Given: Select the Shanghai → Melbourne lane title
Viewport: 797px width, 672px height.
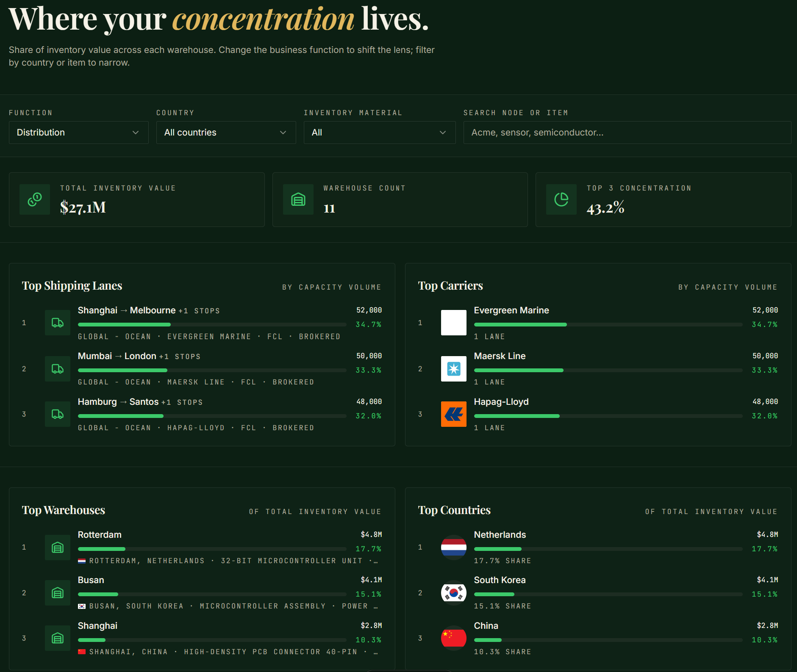Looking at the screenshot, I should click(127, 310).
